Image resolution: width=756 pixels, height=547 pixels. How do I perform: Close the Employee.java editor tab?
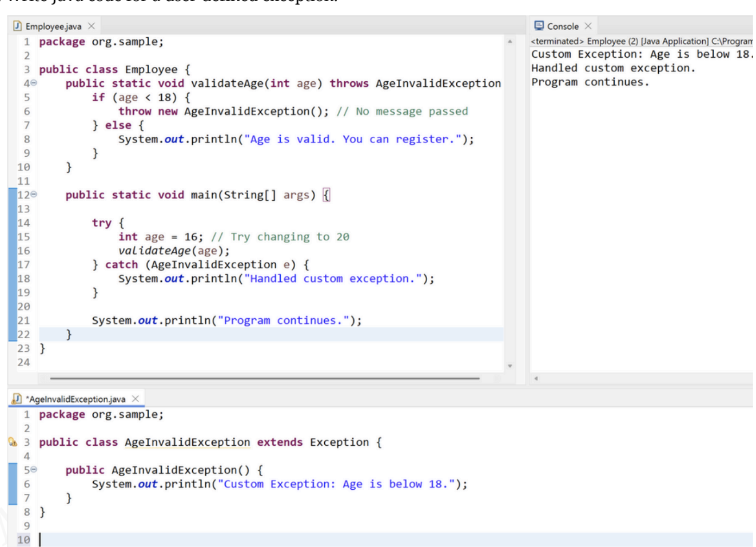click(91, 26)
